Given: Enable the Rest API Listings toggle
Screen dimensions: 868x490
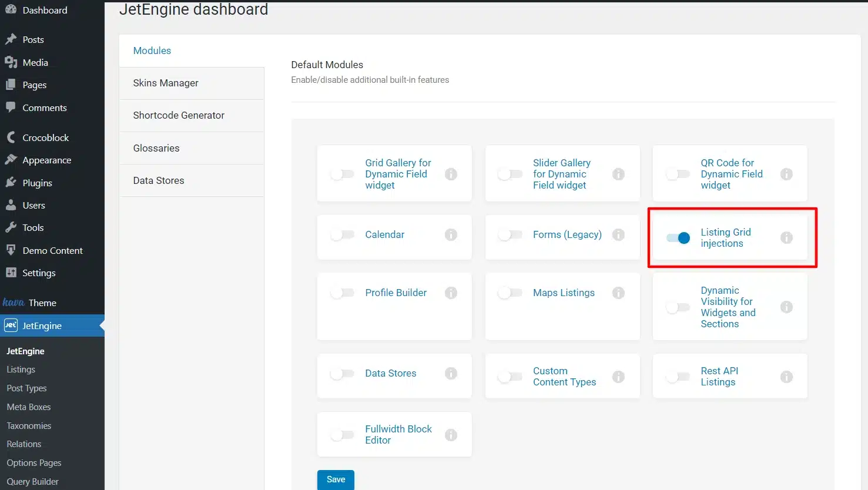Looking at the screenshot, I should (x=678, y=377).
